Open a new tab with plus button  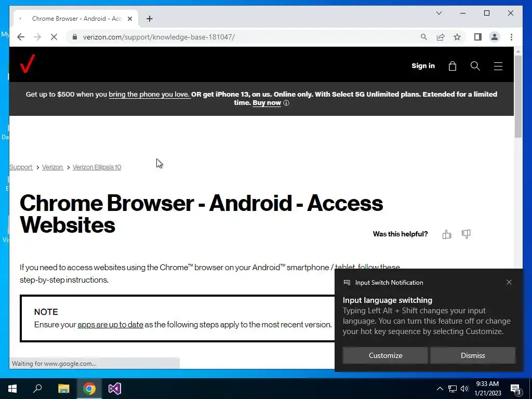tap(150, 19)
